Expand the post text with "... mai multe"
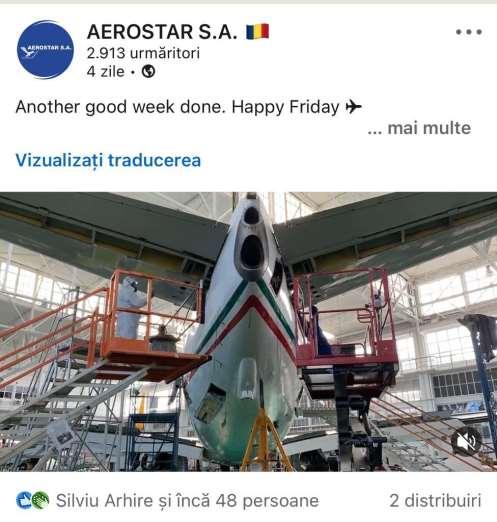The width and height of the screenshot is (497, 522). pyautogui.click(x=419, y=128)
